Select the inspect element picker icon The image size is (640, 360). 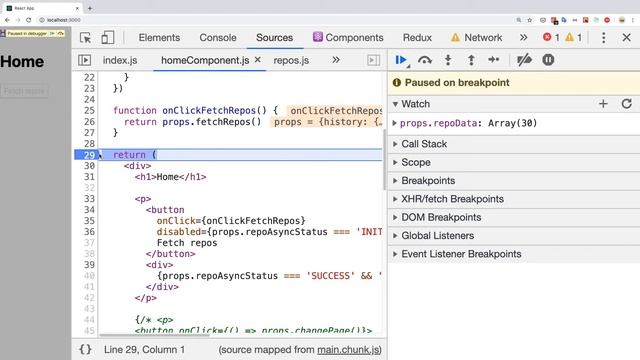click(86, 38)
